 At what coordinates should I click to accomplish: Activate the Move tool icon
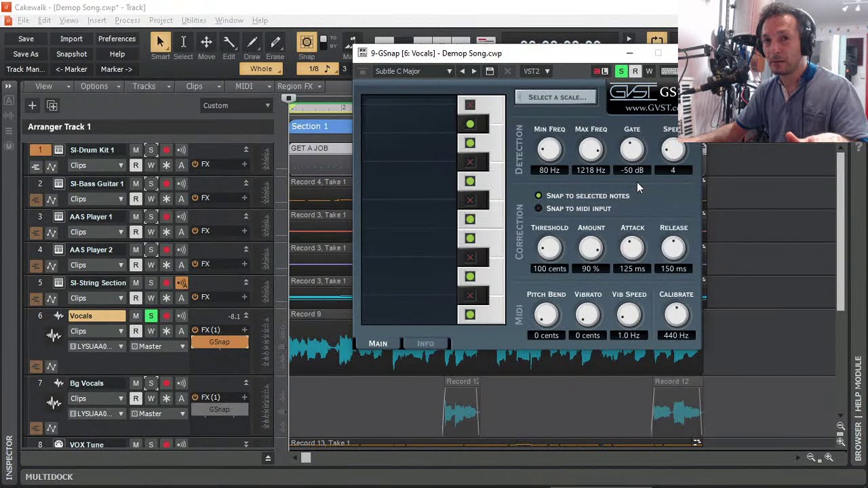pos(206,42)
